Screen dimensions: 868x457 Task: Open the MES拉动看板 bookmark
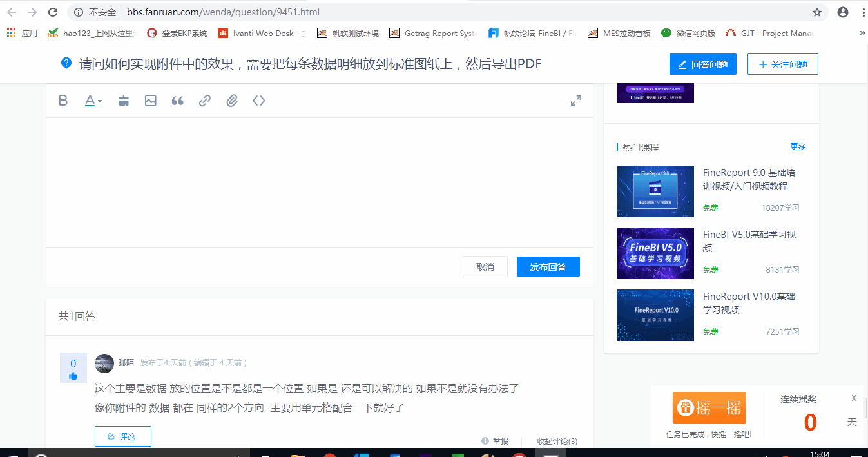pyautogui.click(x=619, y=33)
